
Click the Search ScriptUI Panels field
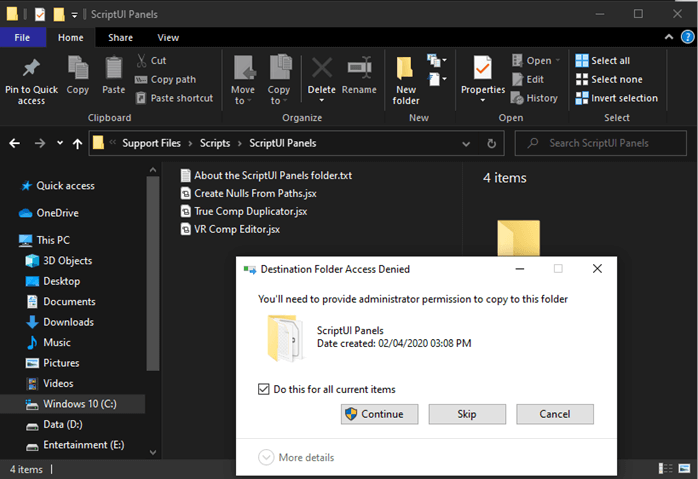point(601,143)
